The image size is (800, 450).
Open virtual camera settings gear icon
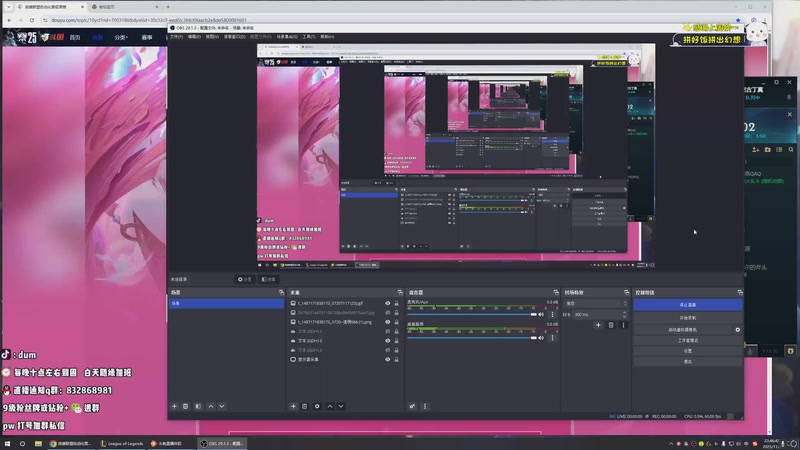coord(738,329)
